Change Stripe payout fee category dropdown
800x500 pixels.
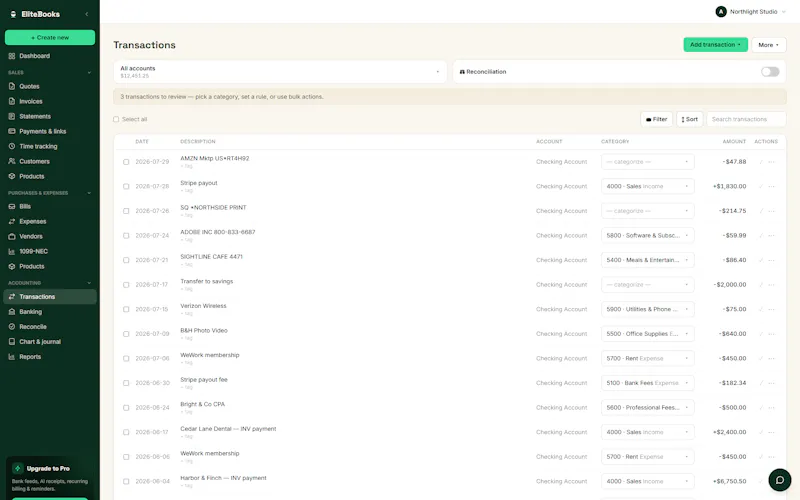[647, 383]
